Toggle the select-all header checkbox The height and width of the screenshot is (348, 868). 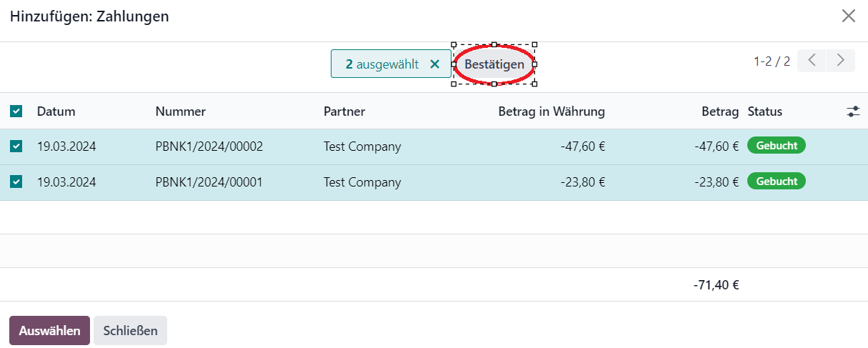coord(16,111)
